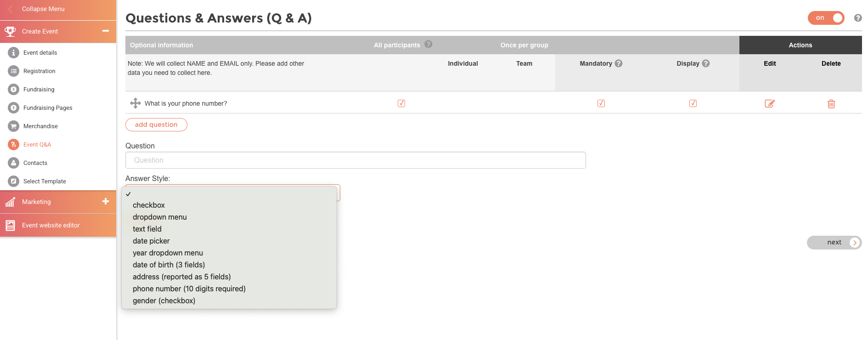Delete the phone number question

pos(831,104)
